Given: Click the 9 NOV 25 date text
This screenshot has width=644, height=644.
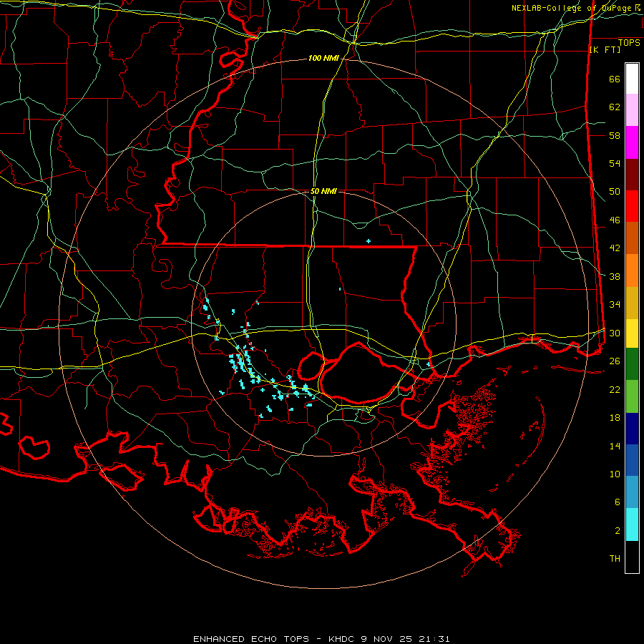Looking at the screenshot, I should point(388,639).
